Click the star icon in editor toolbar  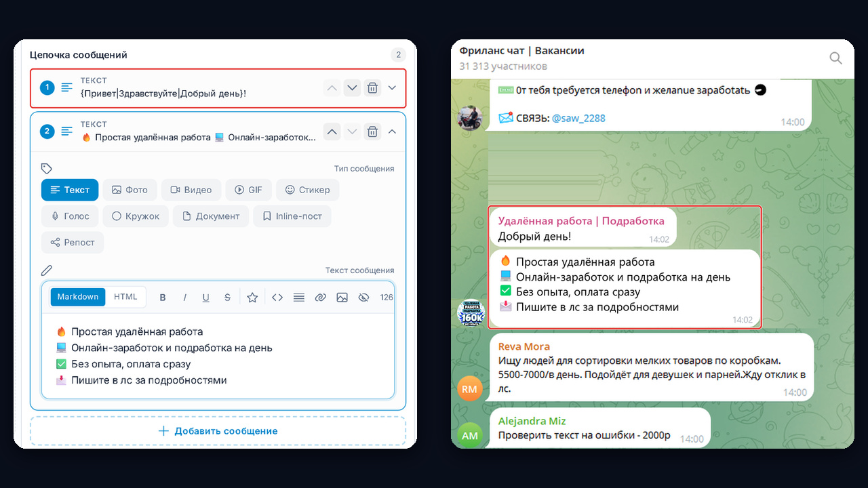point(252,298)
